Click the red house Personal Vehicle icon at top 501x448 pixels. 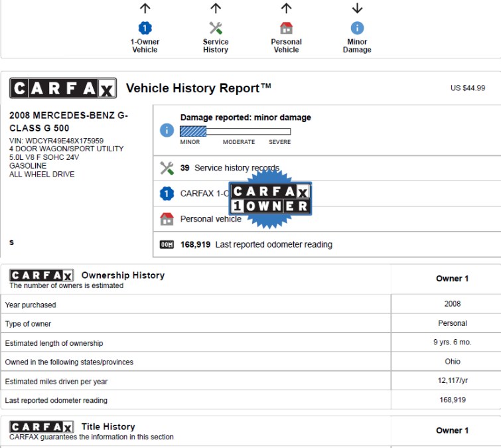pos(286,28)
